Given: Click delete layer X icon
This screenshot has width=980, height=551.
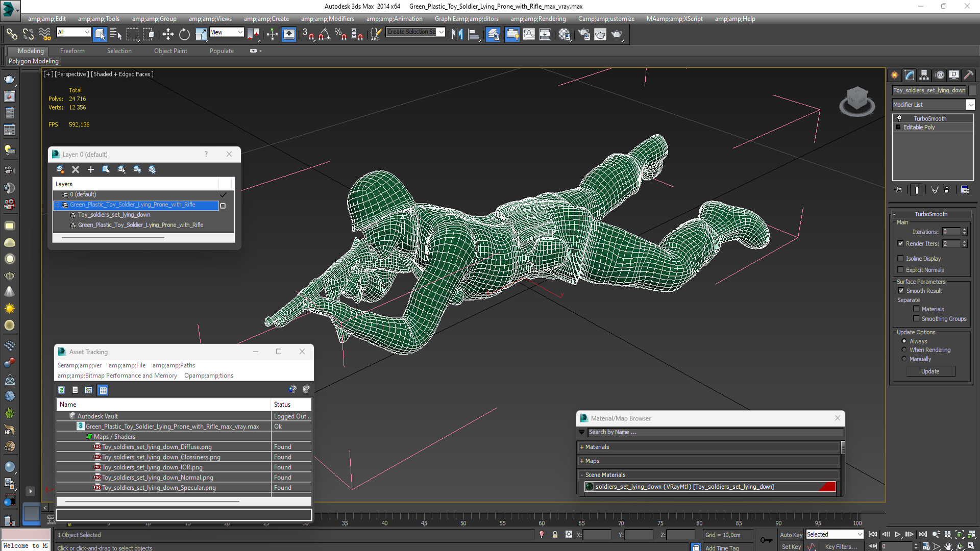Looking at the screenshot, I should pos(76,169).
